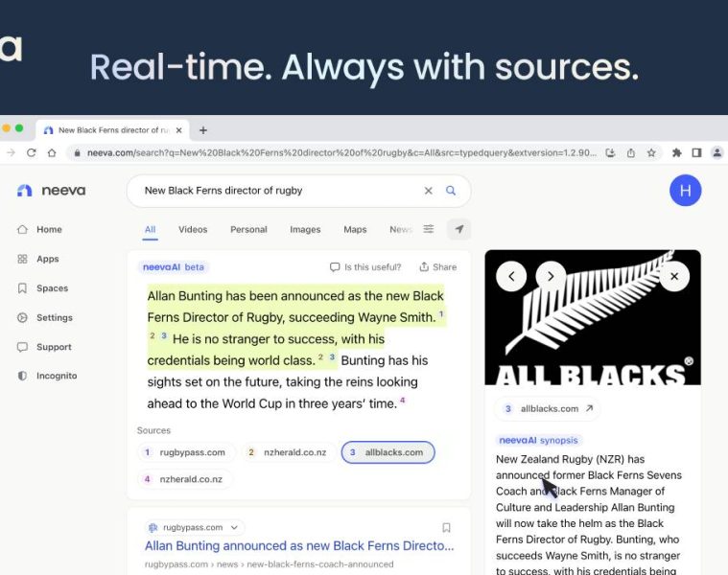Image resolution: width=728 pixels, height=575 pixels.
Task: Select the Videos results tab
Action: [193, 230]
